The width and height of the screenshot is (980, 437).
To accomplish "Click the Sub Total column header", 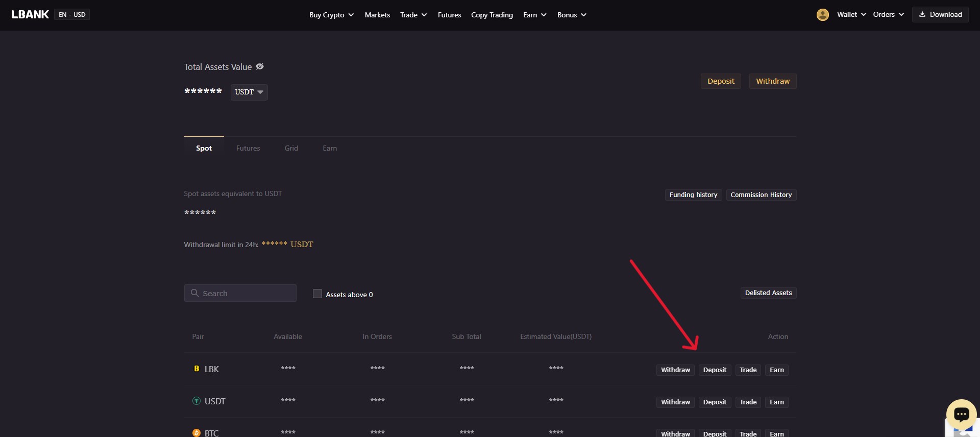I will point(467,336).
